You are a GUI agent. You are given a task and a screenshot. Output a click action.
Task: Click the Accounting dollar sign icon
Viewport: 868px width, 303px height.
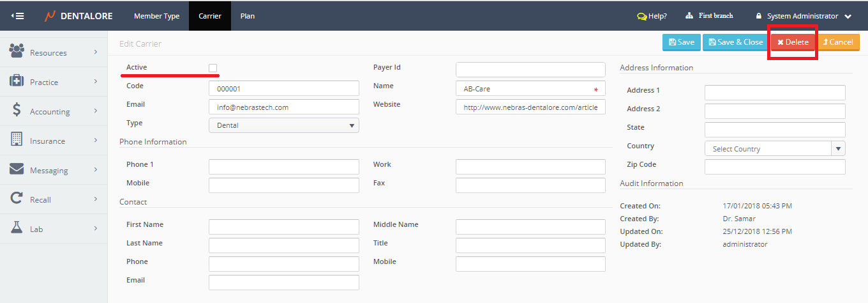[x=17, y=110]
